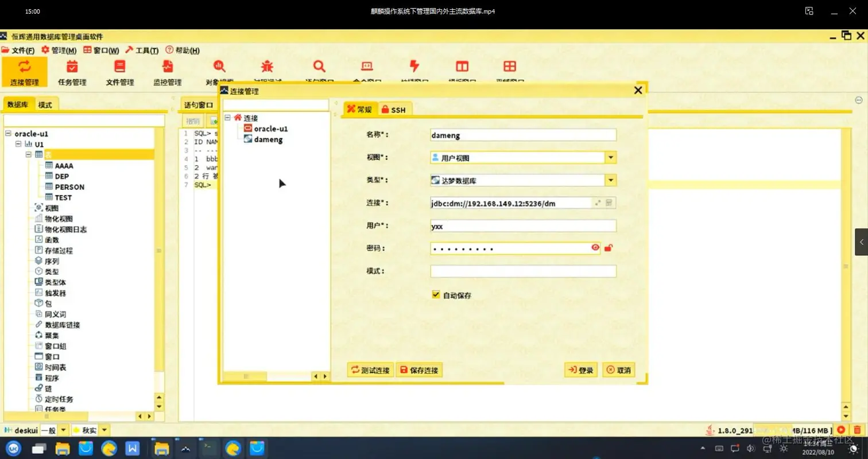Open the 管理(M) menu
This screenshot has height=459, width=868.
click(x=59, y=50)
